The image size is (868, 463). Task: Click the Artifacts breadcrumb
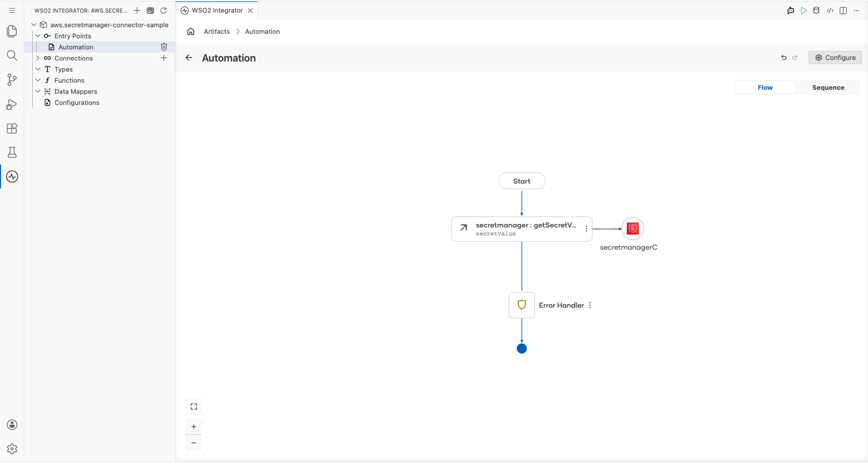(217, 31)
